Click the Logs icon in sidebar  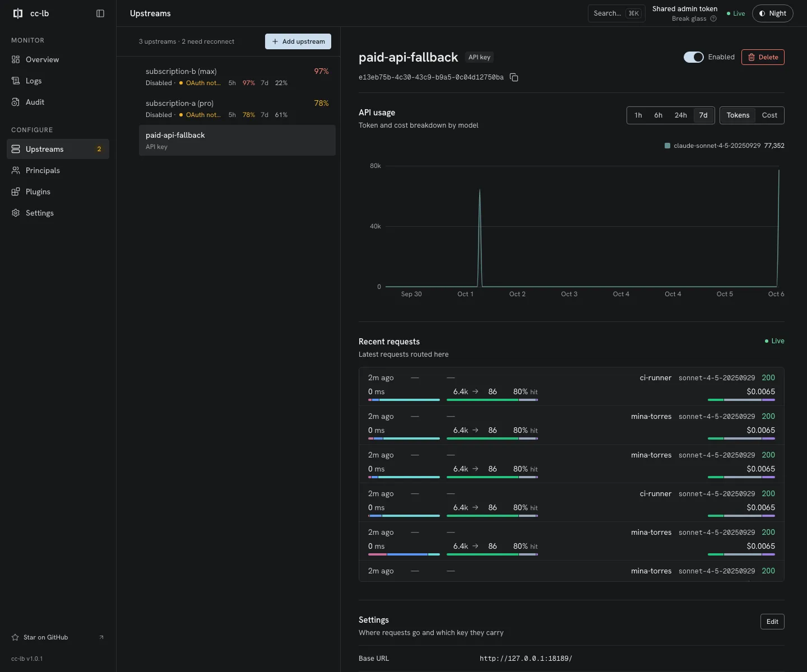16,81
